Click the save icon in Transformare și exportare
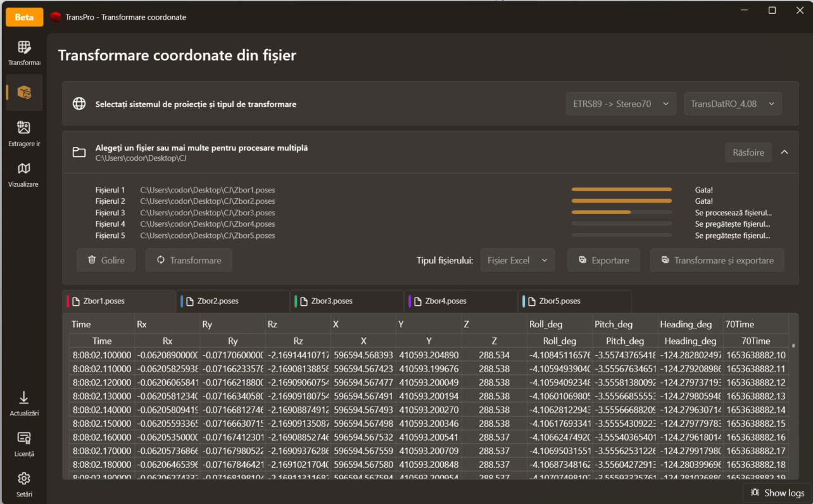Viewport: 813px width, 504px height. (x=665, y=260)
